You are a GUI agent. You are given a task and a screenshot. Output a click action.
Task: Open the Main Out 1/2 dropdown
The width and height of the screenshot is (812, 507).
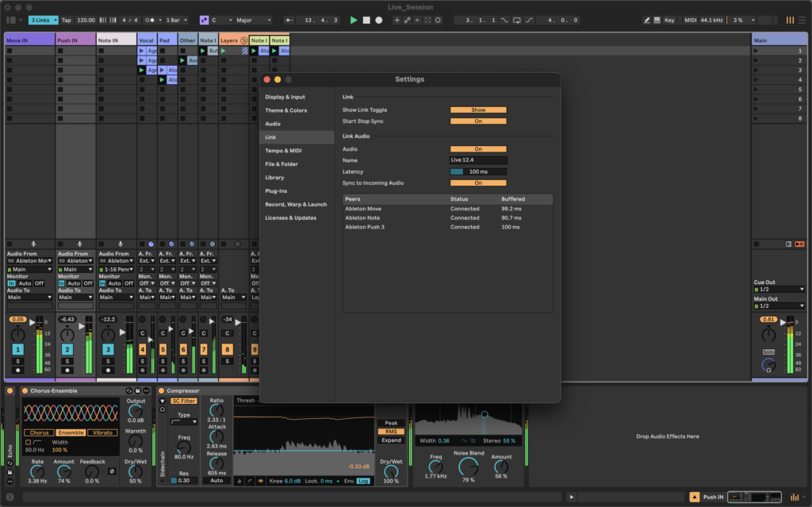click(x=779, y=305)
